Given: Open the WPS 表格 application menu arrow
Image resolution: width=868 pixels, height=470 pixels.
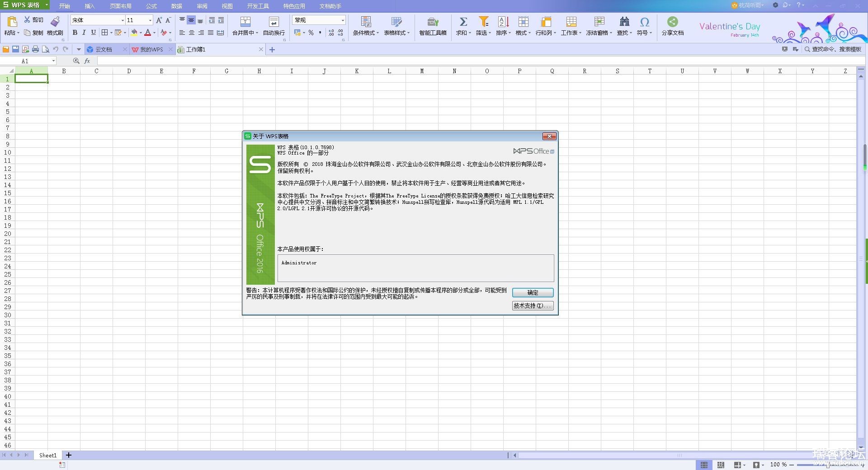Looking at the screenshot, I should point(47,5).
